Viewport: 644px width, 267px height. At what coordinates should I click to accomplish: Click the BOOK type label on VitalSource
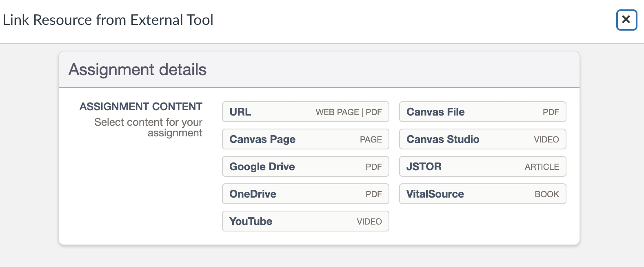tap(546, 194)
